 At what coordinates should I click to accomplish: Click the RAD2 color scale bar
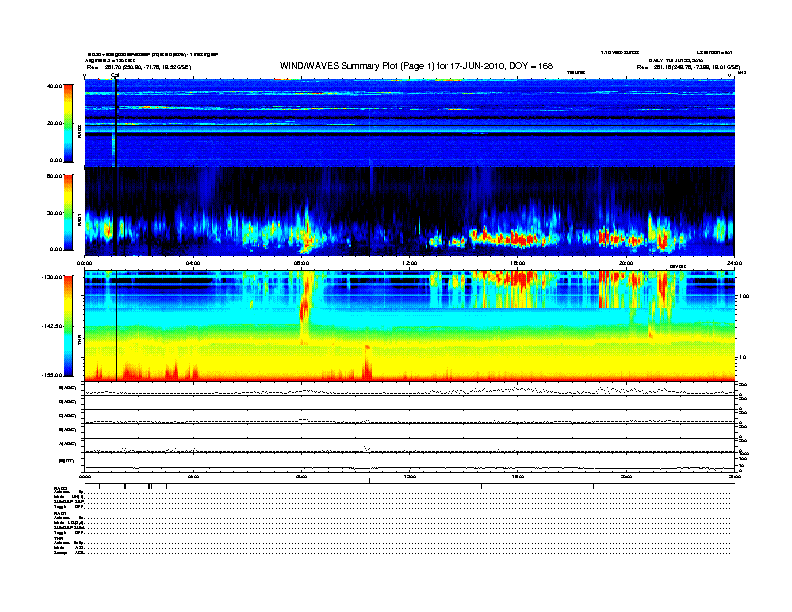(68, 123)
